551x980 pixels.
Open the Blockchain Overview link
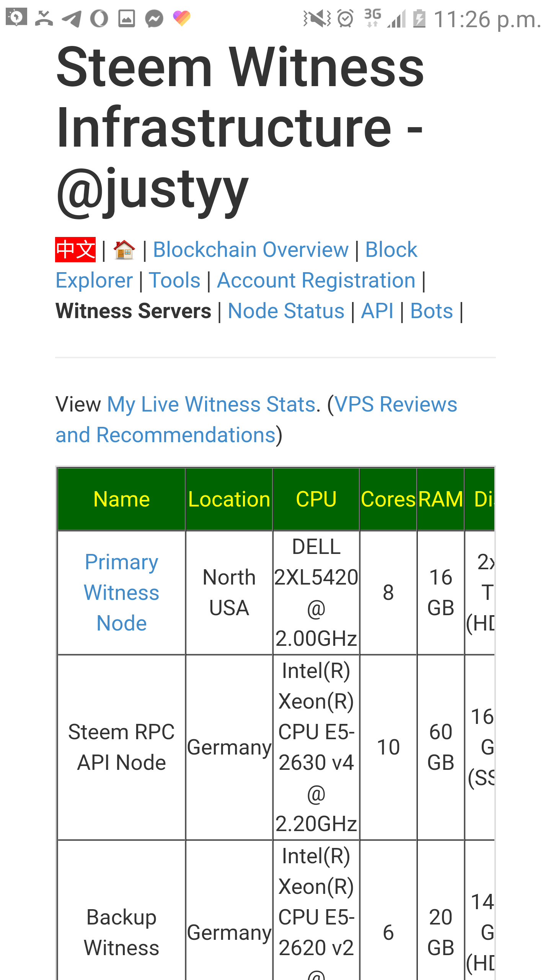pos(251,250)
